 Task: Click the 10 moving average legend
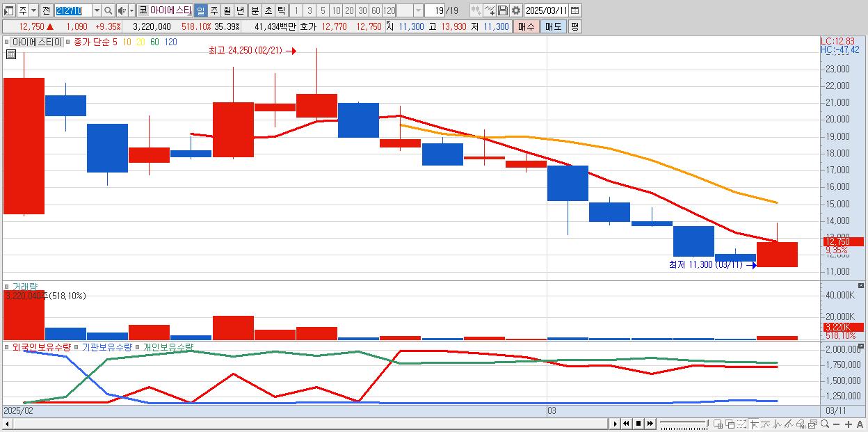click(127, 42)
